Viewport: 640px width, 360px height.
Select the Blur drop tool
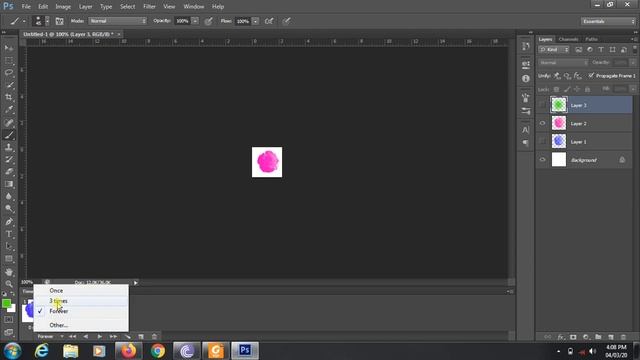(x=9, y=196)
